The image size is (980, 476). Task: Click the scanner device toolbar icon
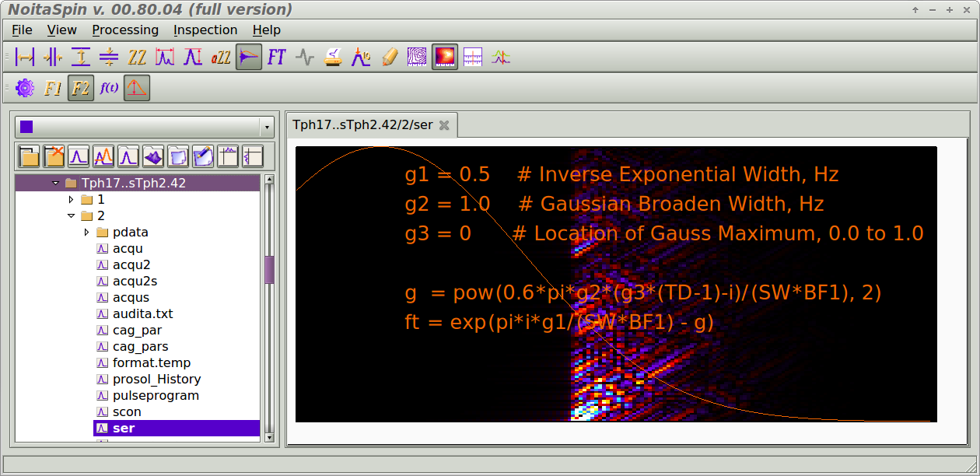[333, 57]
